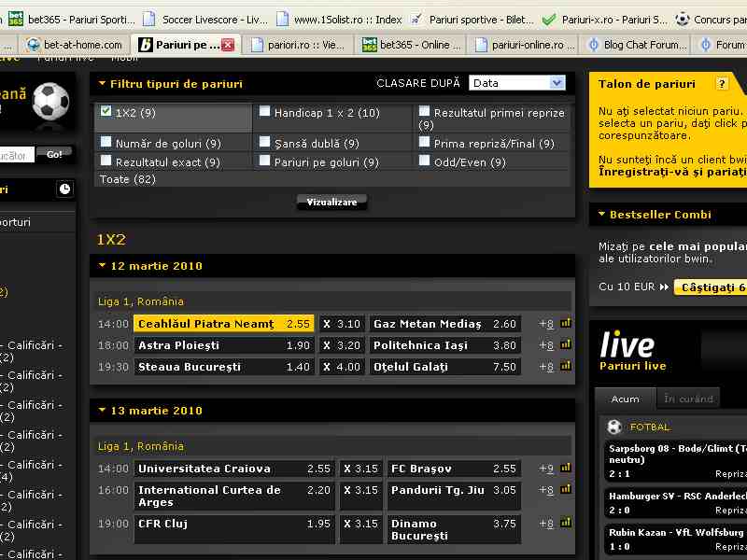
Task: Enable the Pariuri pe goluri (9) checkbox
Action: pyautogui.click(x=264, y=161)
